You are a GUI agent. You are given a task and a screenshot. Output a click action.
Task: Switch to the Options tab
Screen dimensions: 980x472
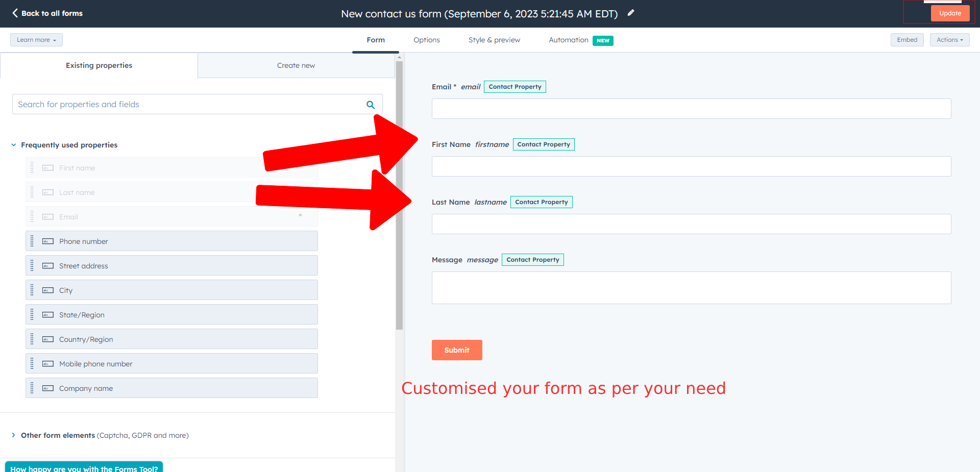pyautogui.click(x=426, y=40)
